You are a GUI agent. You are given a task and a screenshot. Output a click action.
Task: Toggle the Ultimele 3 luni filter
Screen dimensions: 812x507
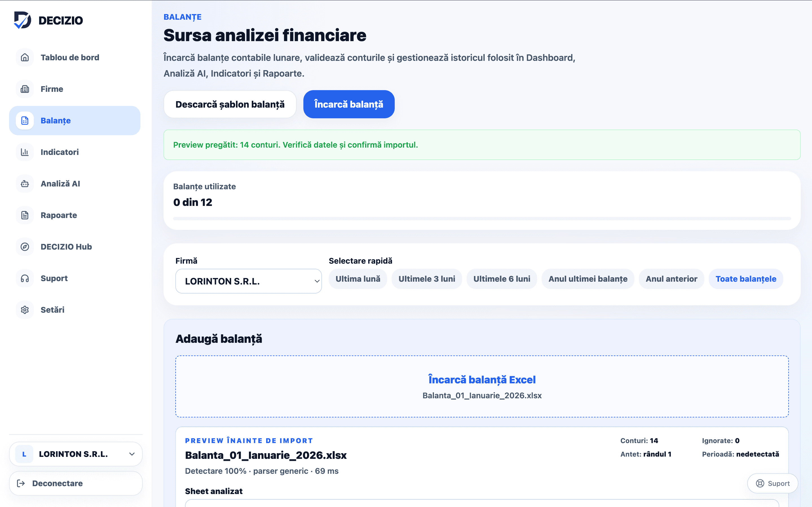427,279
